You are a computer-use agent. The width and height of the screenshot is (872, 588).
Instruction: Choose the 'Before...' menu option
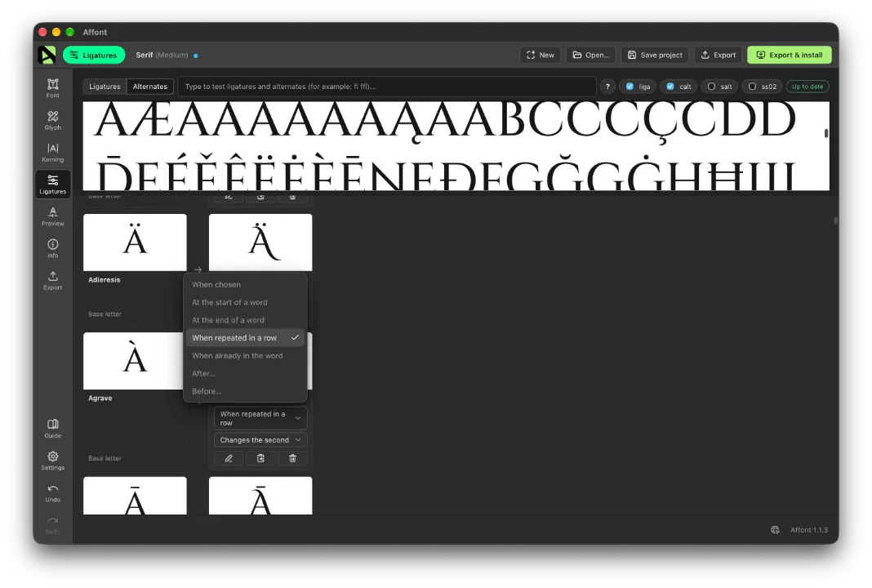(245, 391)
